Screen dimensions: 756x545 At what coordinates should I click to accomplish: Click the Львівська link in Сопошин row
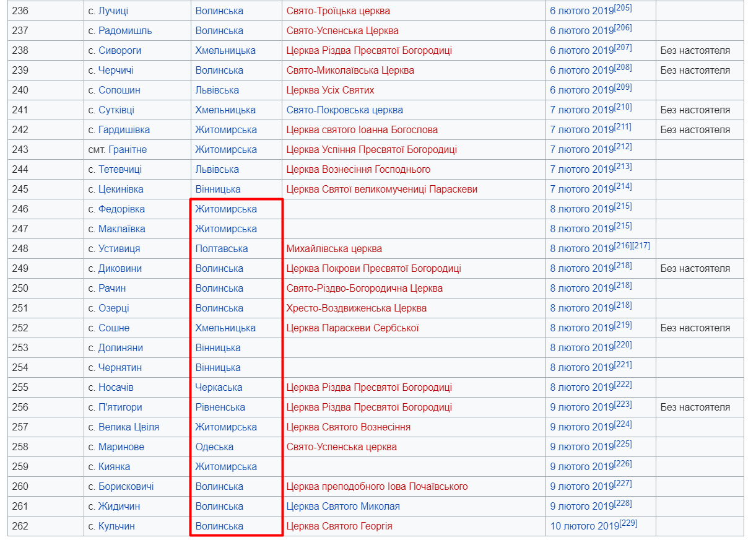coord(217,90)
